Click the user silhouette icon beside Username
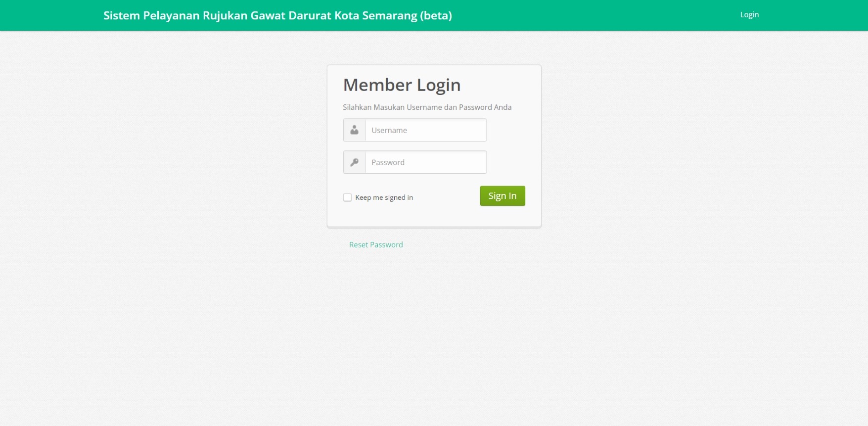 354,130
